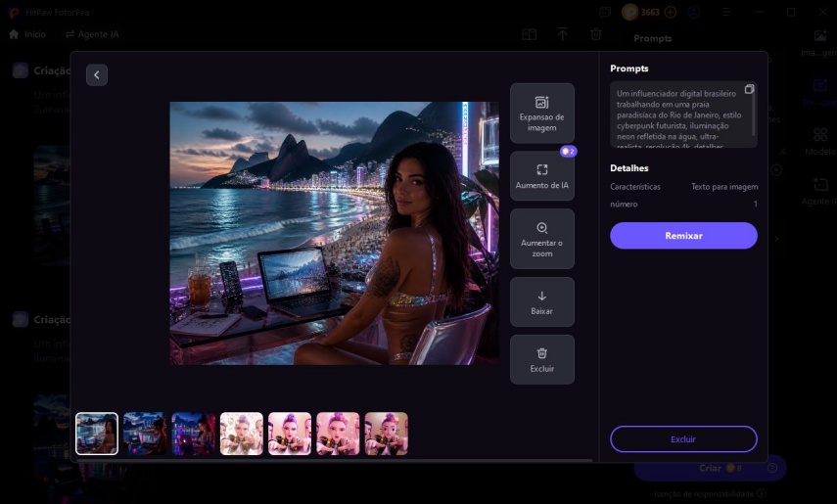Select the sixth pink cartoon thumbnail
Image resolution: width=837 pixels, height=504 pixels.
pos(338,434)
